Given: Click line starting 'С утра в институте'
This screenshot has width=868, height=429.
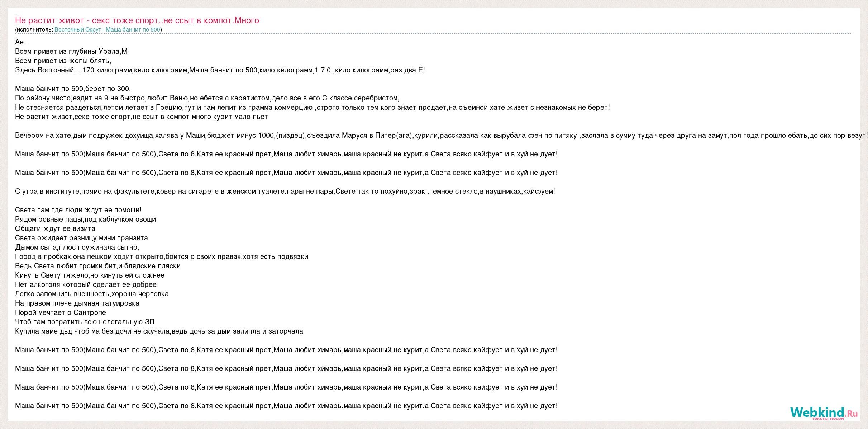Looking at the screenshot, I should pos(285,191).
